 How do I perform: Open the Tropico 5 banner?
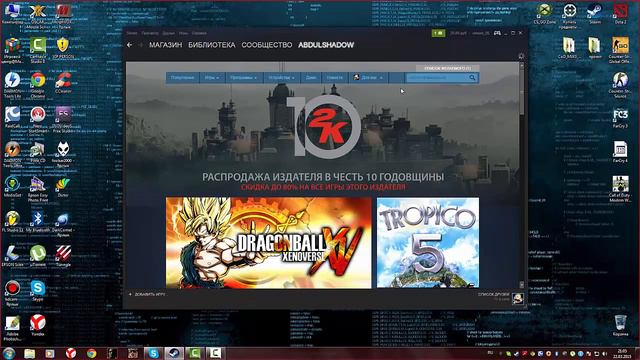[x=428, y=243]
